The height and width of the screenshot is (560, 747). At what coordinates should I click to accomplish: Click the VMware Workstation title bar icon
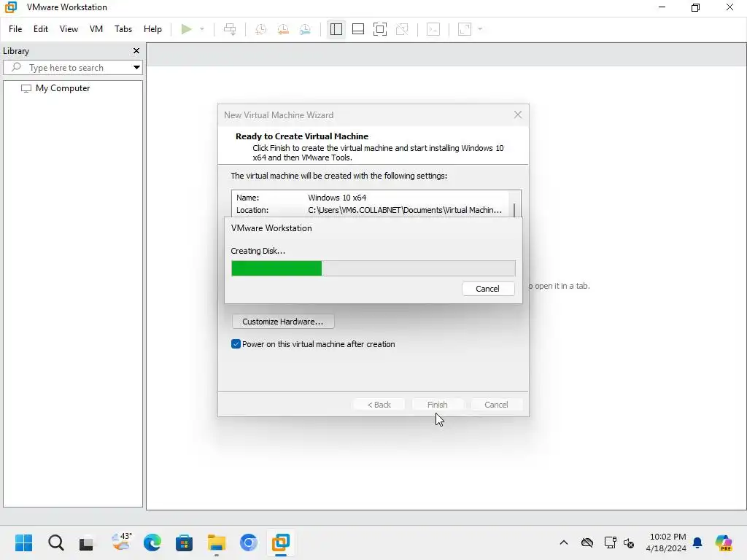pos(10,7)
